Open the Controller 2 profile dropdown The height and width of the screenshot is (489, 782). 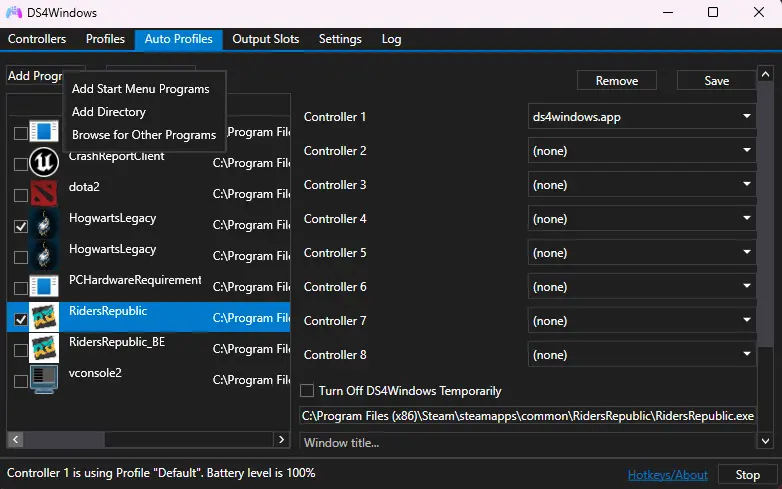click(642, 151)
